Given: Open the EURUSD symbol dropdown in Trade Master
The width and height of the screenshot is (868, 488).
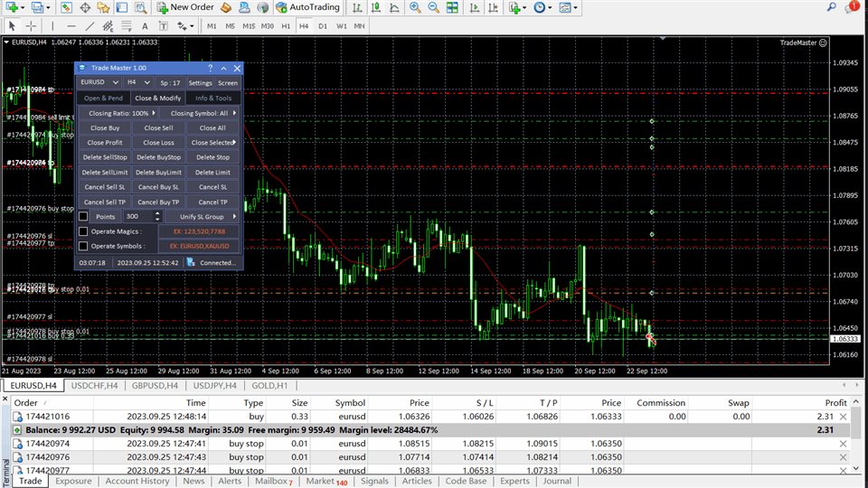Looking at the screenshot, I should 99,82.
